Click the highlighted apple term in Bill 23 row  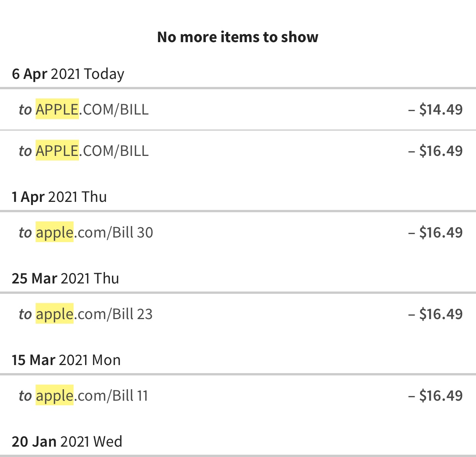click(54, 314)
